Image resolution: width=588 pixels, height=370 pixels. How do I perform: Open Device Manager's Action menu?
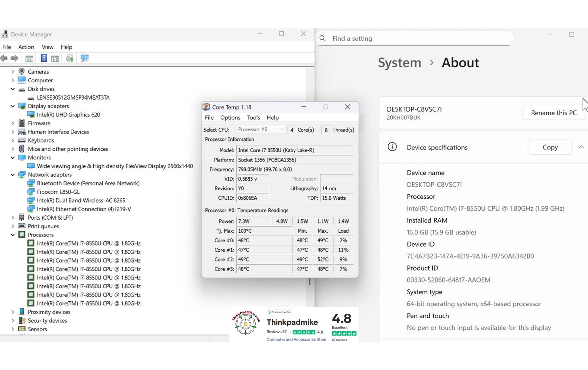26,47
